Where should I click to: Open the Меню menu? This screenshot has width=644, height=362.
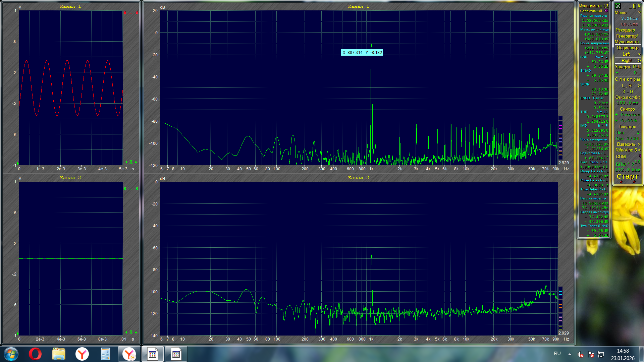pyautogui.click(x=621, y=13)
